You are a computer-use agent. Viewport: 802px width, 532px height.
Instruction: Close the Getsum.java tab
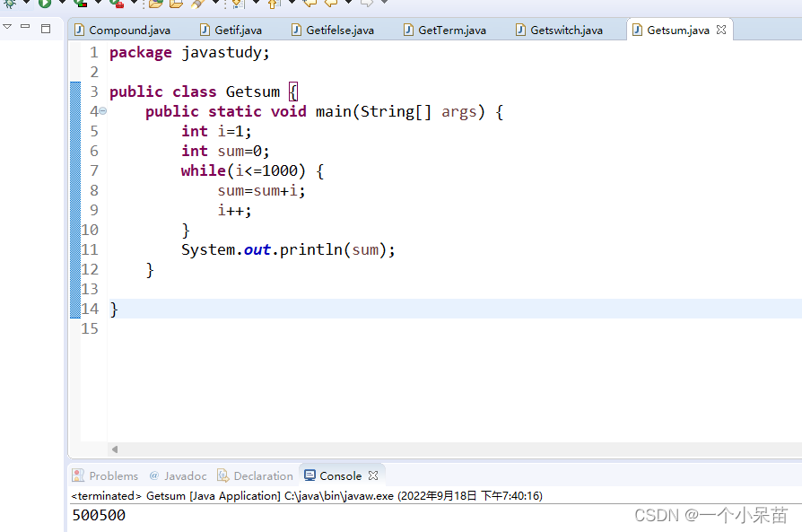coord(721,30)
